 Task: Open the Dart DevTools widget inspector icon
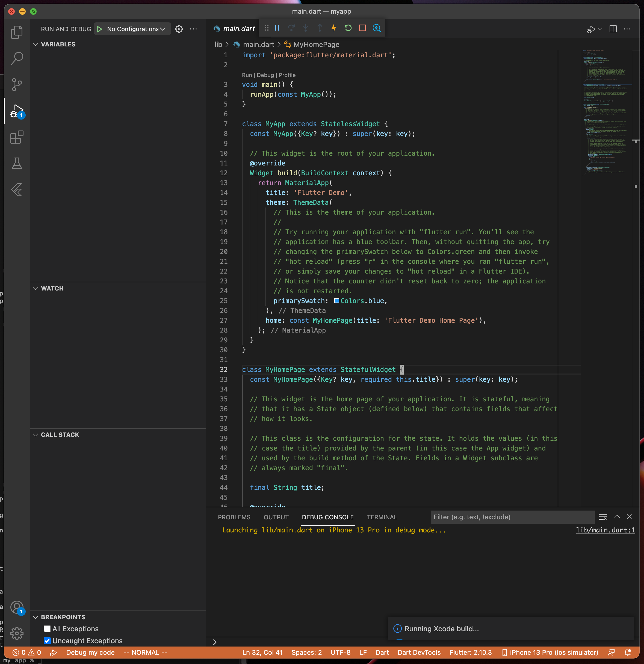click(377, 28)
